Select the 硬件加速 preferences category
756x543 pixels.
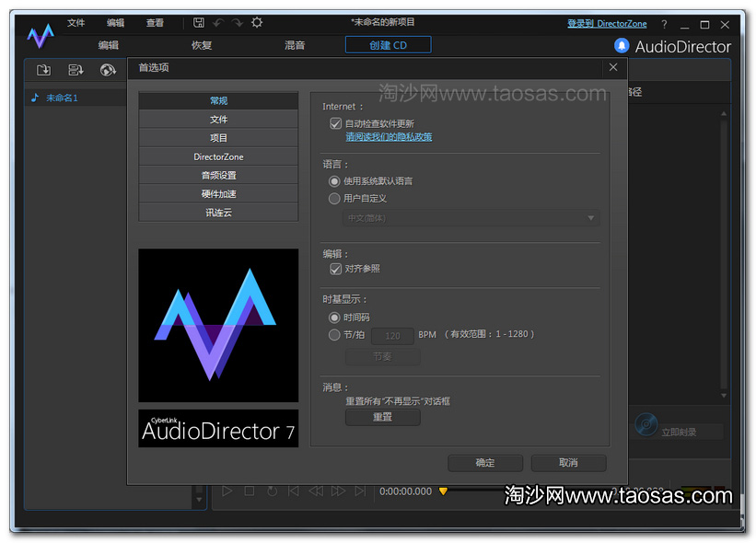tap(217, 193)
